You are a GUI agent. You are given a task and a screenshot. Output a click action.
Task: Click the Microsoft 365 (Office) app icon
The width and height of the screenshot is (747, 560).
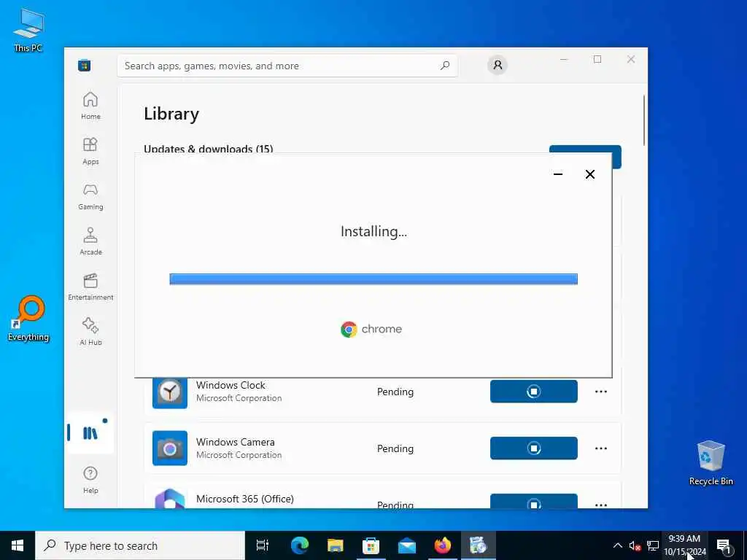[170, 498]
